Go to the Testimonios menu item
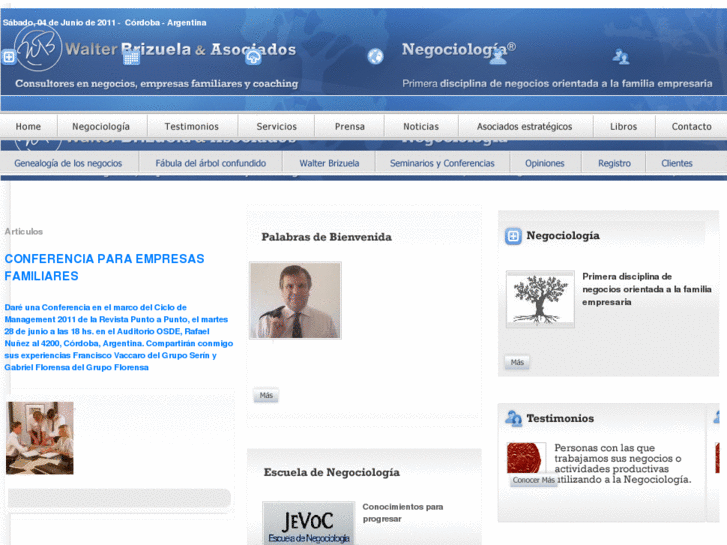The image size is (727, 545). coord(191,126)
